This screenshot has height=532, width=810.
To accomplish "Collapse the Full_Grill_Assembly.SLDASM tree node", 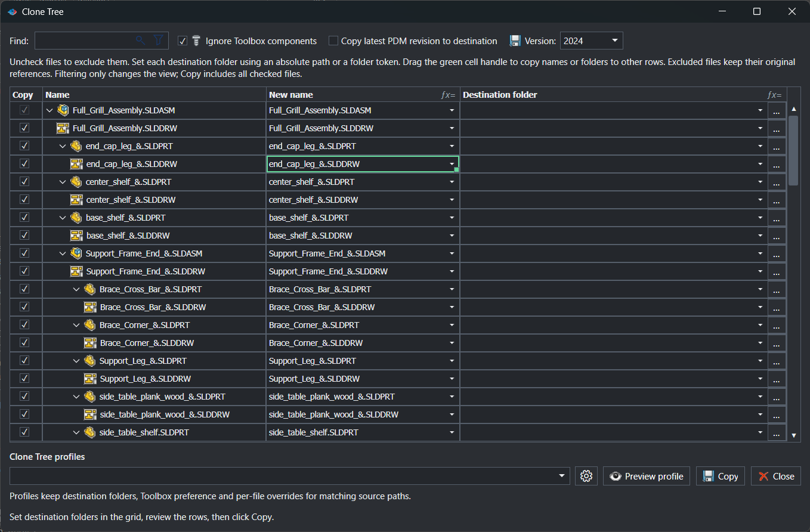I will [x=50, y=110].
